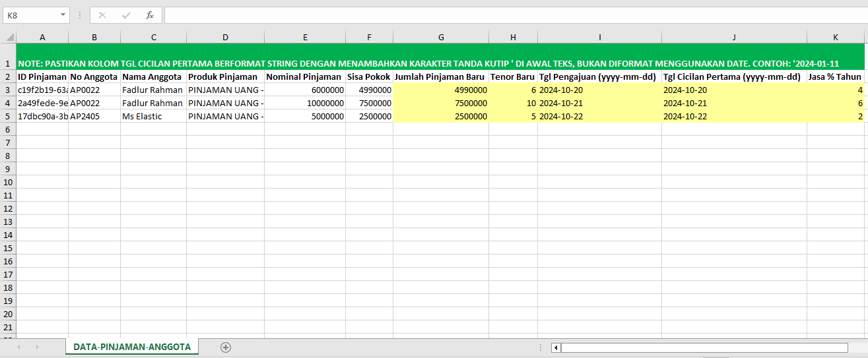Click the horizontal scrollbar thumb
Image resolution: width=868 pixels, height=358 pixels.
pyautogui.click(x=704, y=347)
